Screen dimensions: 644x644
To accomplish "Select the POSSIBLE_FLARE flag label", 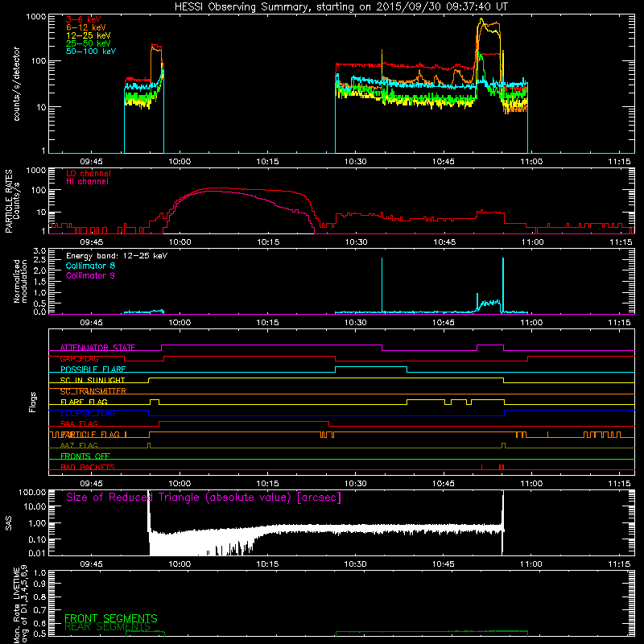I will pyautogui.click(x=93, y=369).
